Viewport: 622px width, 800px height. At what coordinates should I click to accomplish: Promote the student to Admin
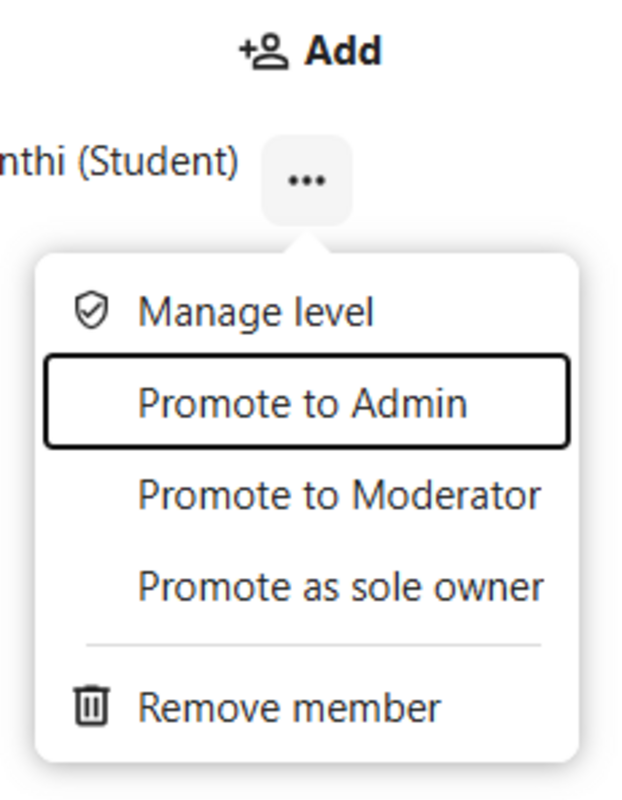click(302, 403)
